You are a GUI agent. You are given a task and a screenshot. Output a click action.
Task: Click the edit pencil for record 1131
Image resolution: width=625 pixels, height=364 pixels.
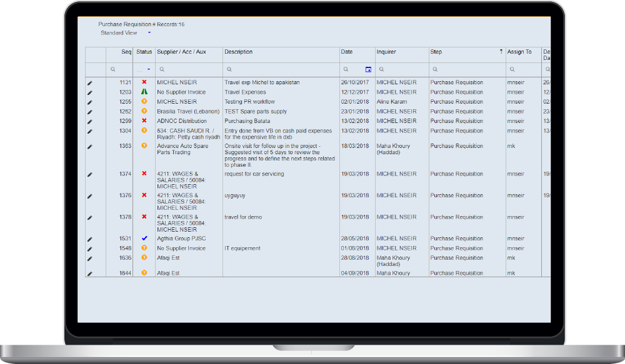(89, 82)
